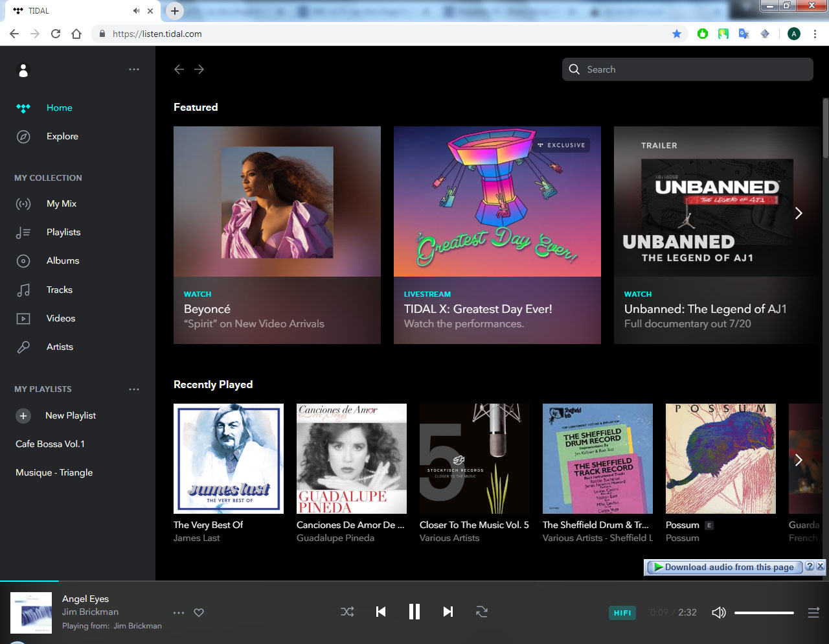Image resolution: width=829 pixels, height=644 pixels.
Task: Open a new browser tab
Action: point(175,10)
